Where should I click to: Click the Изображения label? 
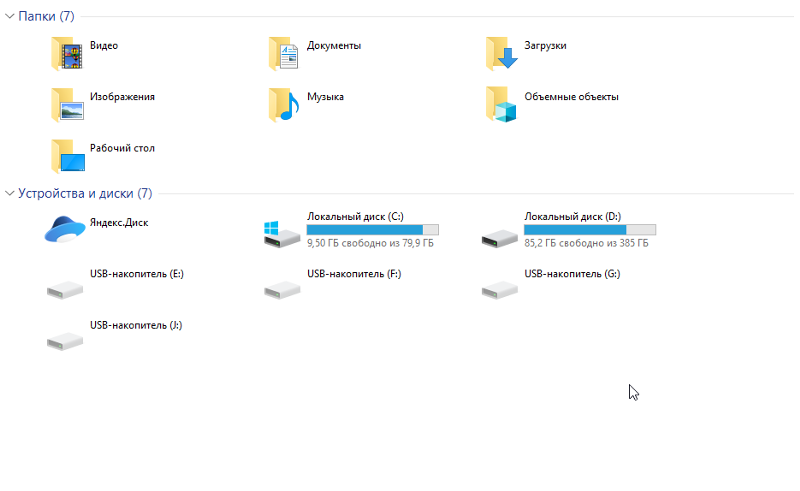coord(122,97)
